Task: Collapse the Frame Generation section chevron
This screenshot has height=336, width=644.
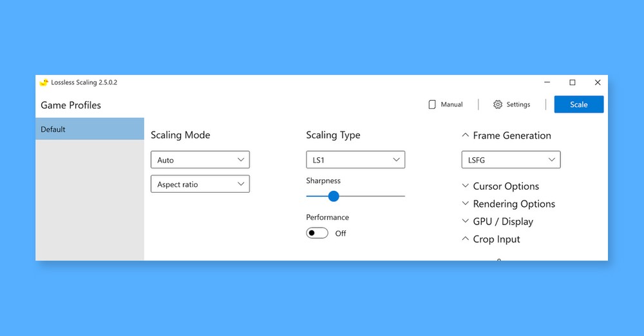Action: click(466, 135)
